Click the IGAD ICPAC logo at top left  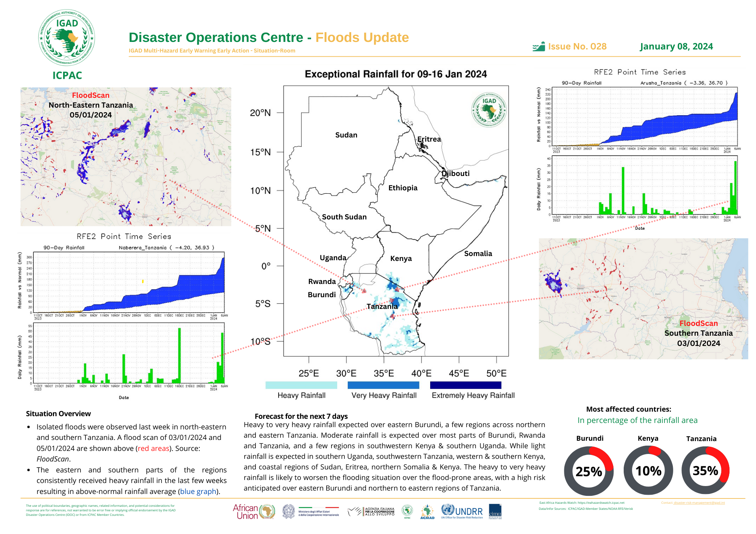pyautogui.click(x=67, y=38)
